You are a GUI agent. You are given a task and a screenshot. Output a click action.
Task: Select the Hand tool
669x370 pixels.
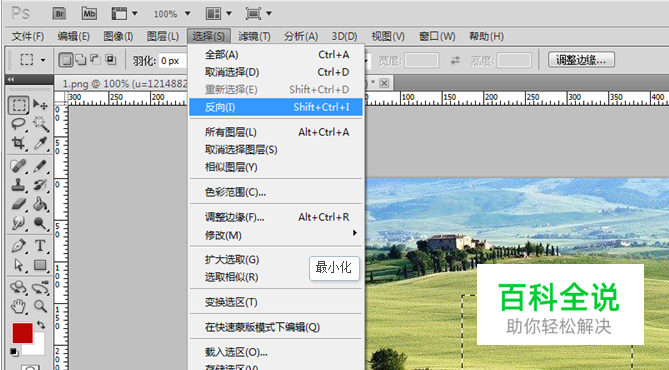(x=19, y=306)
